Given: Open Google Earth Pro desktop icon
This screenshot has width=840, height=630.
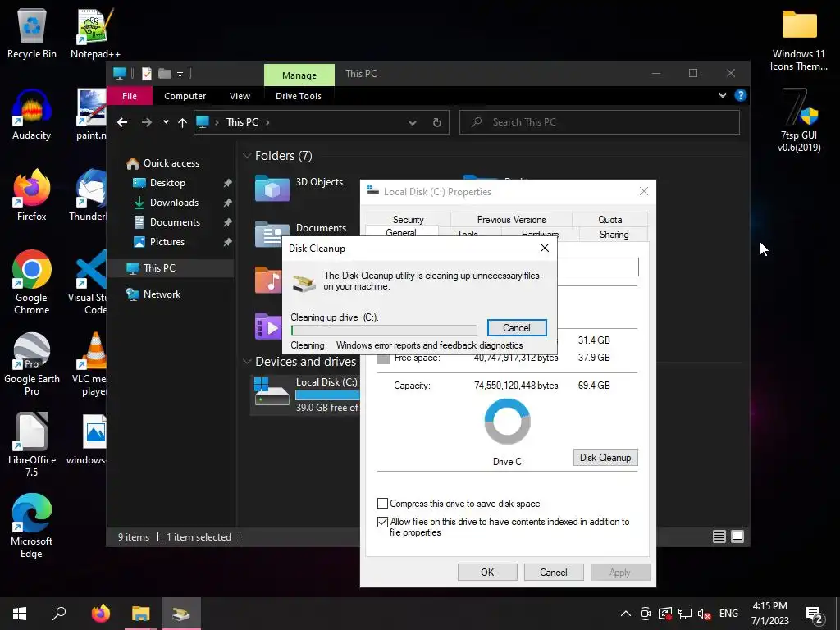Looking at the screenshot, I should [x=32, y=364].
